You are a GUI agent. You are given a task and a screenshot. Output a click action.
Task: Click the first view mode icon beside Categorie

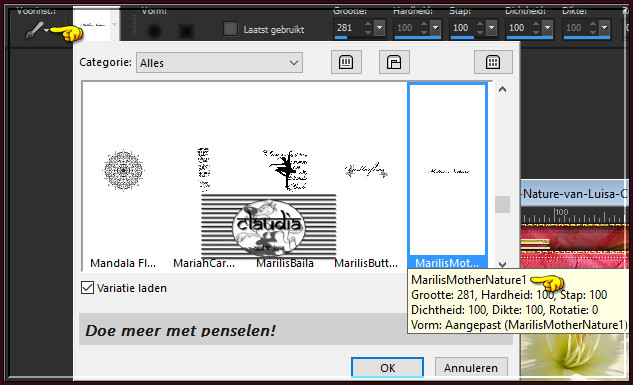(x=346, y=62)
